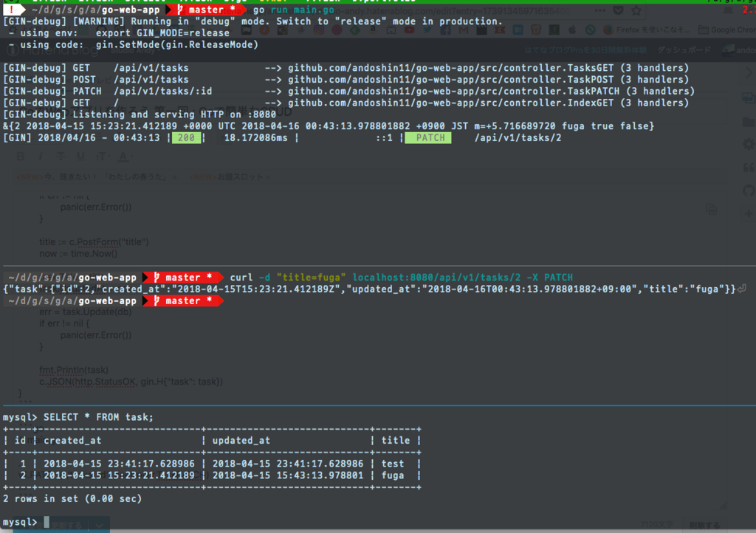Click the 'fuga' title cell in row 2
Viewport: 756px width, 533px height.
click(x=393, y=475)
